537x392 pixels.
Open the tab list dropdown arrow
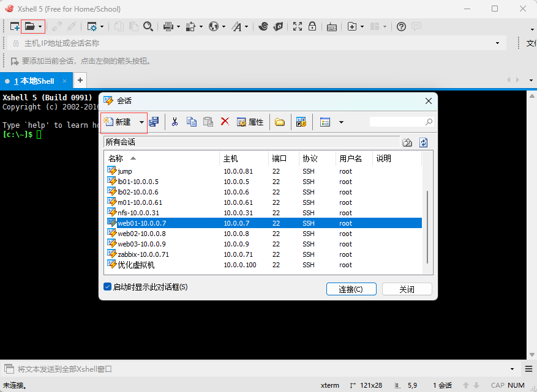(531, 80)
